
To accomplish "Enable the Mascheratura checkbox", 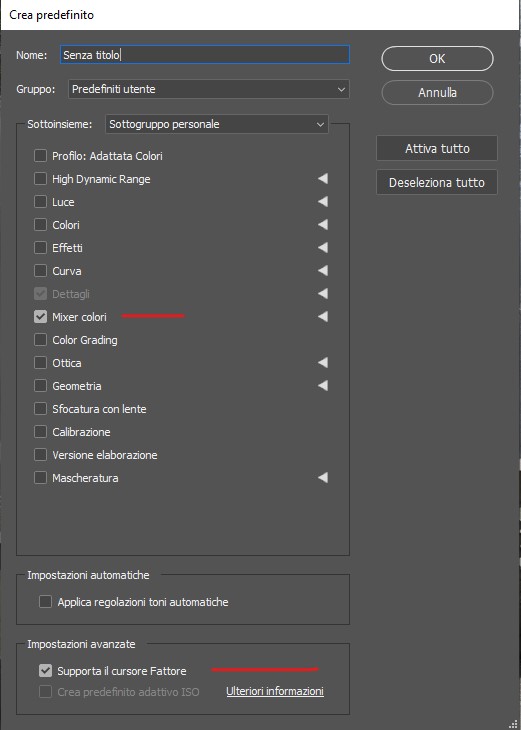I will pos(41,478).
